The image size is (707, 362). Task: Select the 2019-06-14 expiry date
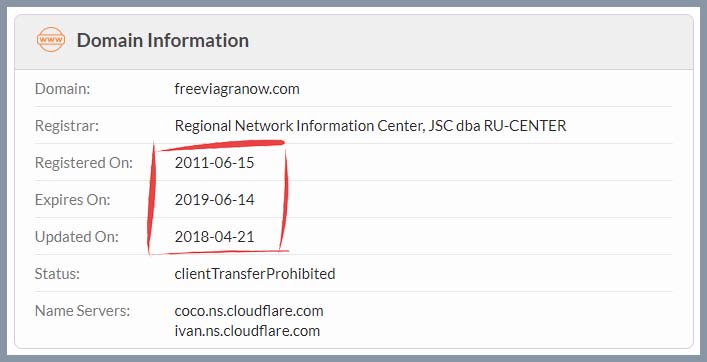214,200
